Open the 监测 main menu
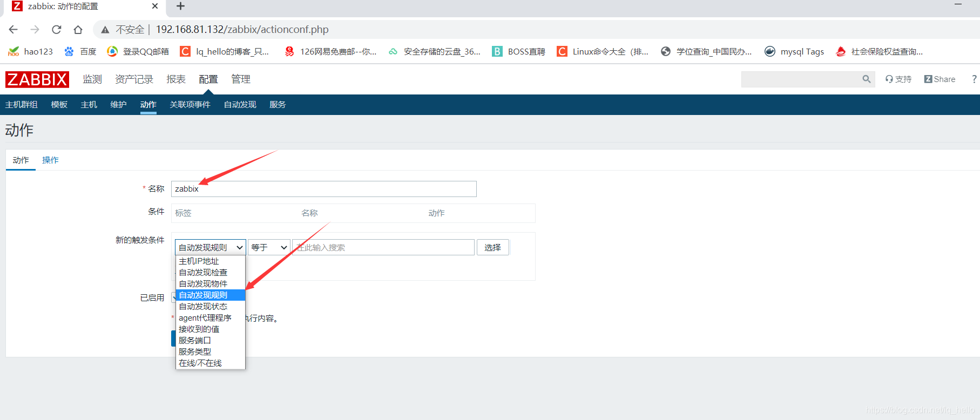980x420 pixels. pyautogui.click(x=92, y=79)
